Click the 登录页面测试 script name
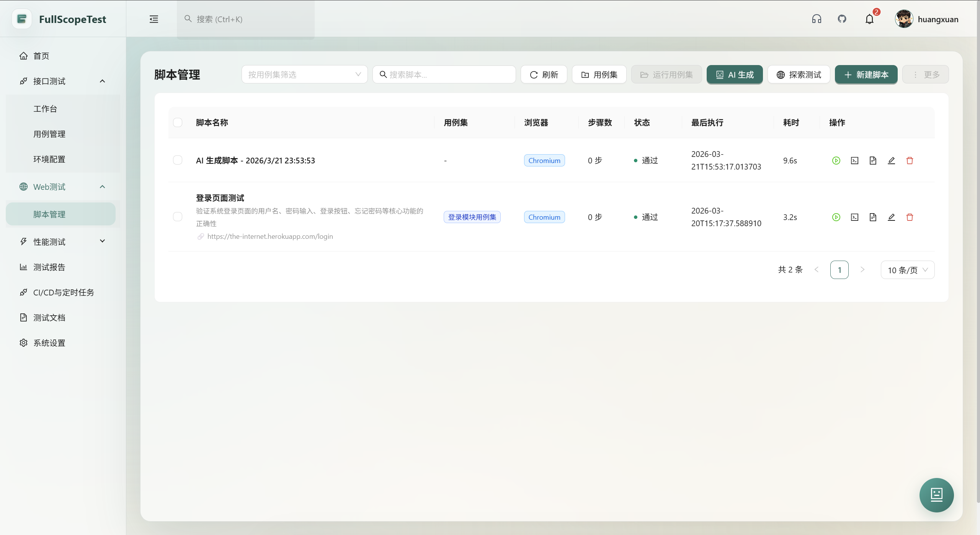 click(220, 198)
